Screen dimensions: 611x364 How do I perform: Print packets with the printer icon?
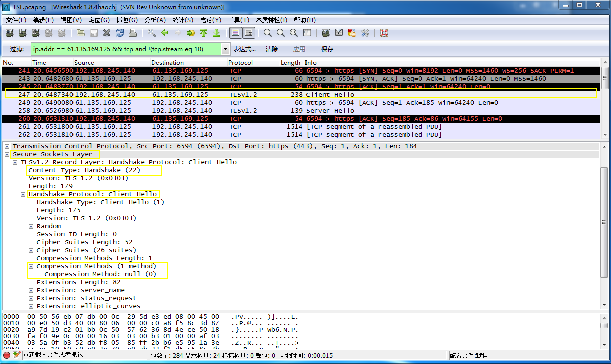coord(133,33)
